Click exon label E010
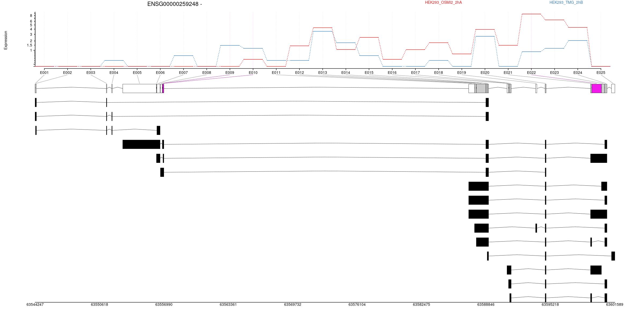 click(x=253, y=73)
